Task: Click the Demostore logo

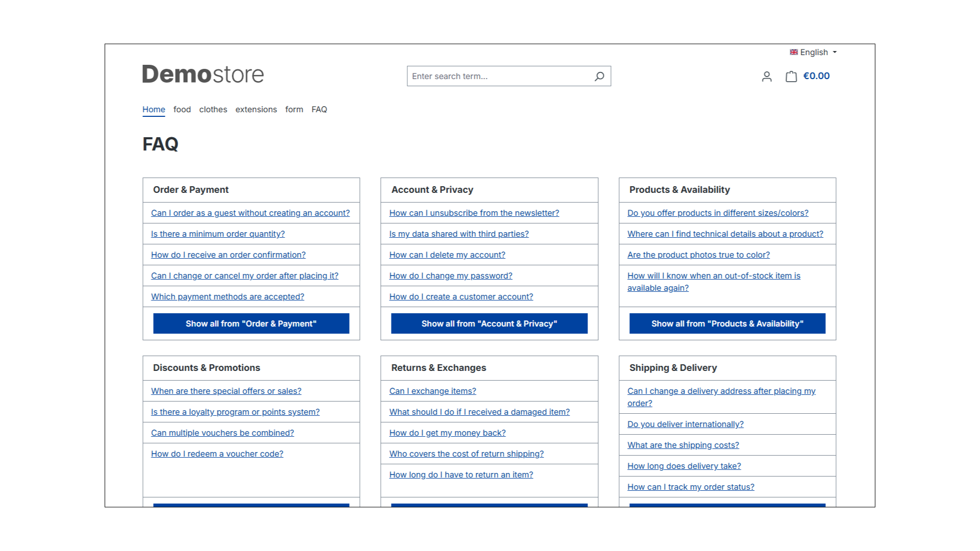Action: [x=203, y=74]
